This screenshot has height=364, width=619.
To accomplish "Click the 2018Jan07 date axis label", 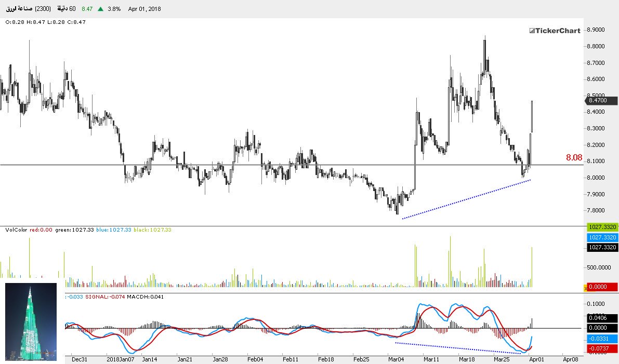I will click(x=121, y=359).
